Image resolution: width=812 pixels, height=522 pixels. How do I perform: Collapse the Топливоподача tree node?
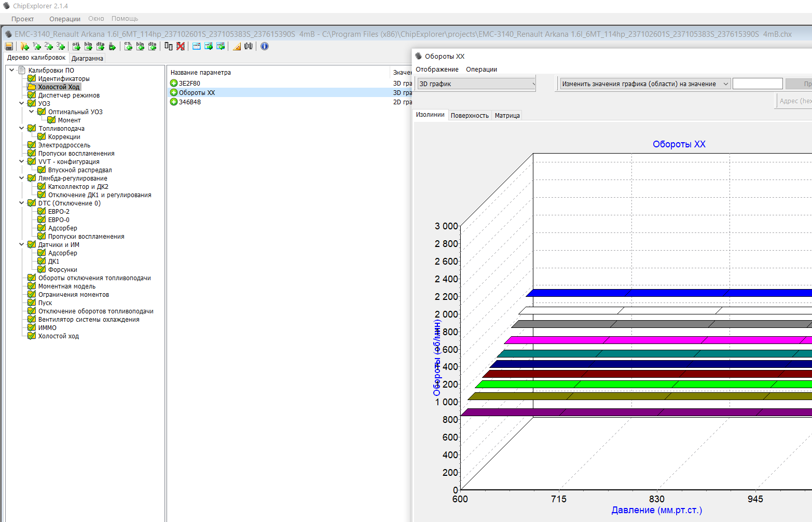[x=21, y=128]
